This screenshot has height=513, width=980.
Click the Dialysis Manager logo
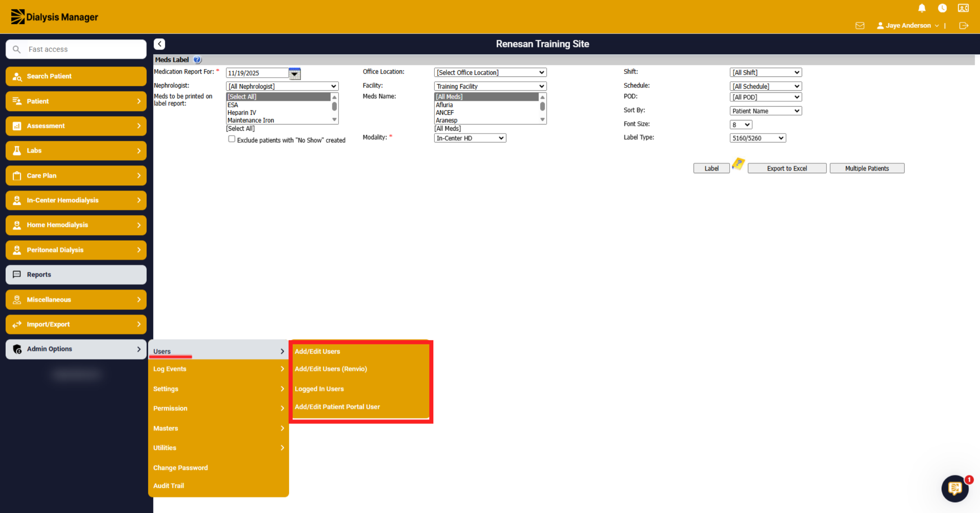pos(54,17)
